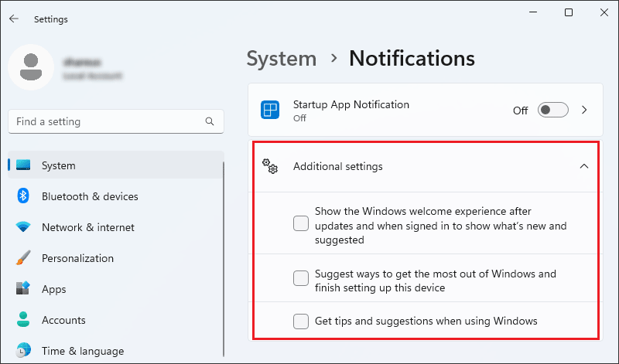Screen dimensions: 619x364
Task: Open Accounts settings
Action: (115, 320)
